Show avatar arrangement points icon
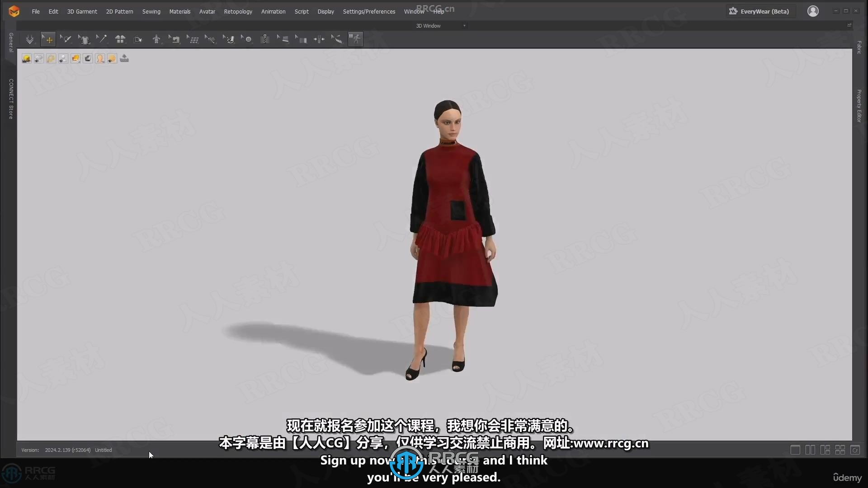The image size is (868, 488). [x=156, y=39]
